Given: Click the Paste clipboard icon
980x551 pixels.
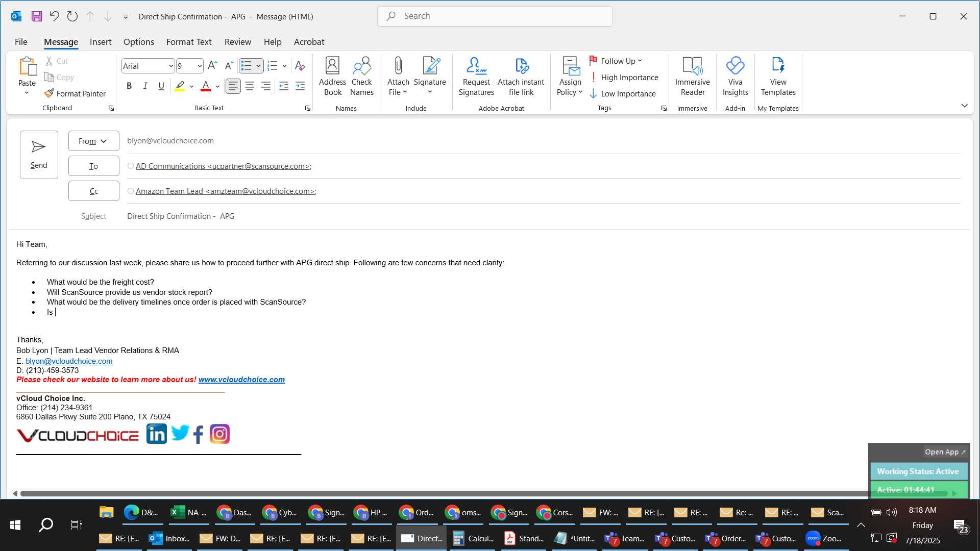Looking at the screenshot, I should coord(27,66).
